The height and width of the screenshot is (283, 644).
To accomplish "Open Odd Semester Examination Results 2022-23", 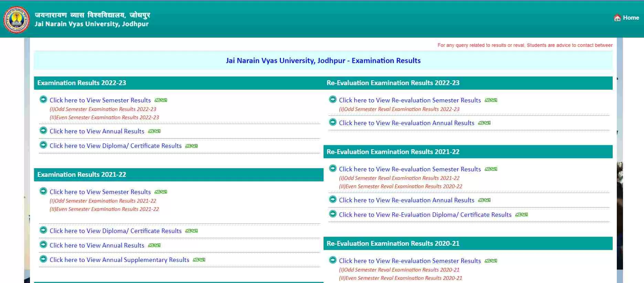I will point(103,109).
